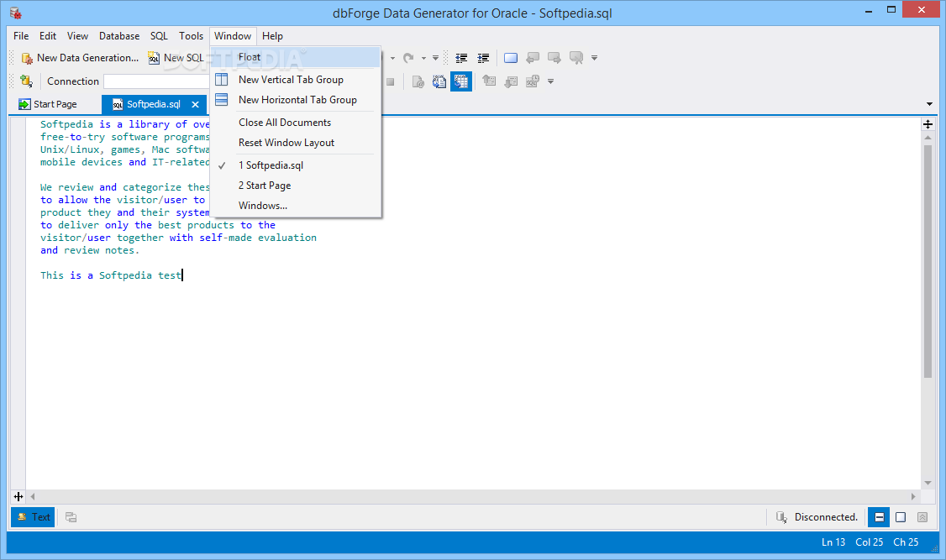Click the Ch 25 status indicator
This screenshot has width=946, height=560.
click(907, 542)
